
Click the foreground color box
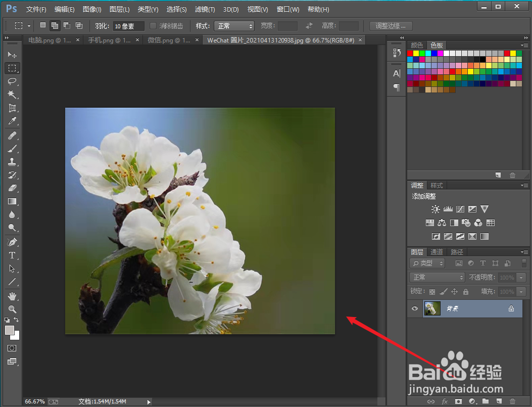pyautogui.click(x=10, y=330)
